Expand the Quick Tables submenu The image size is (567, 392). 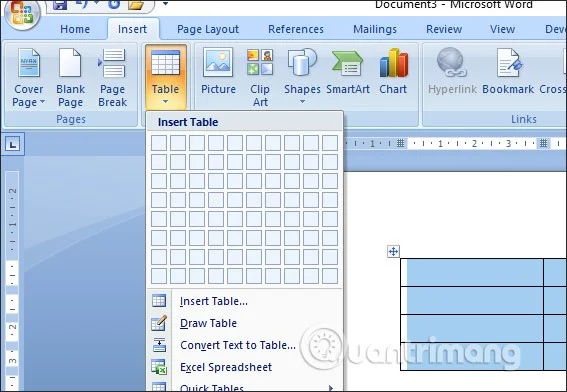click(244, 386)
